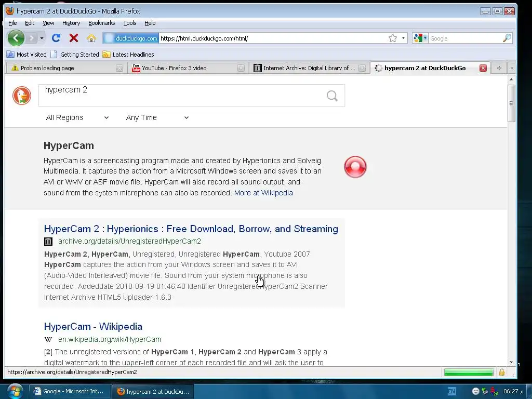Click the padlock security icon in status bar
The image size is (532, 399).
coord(502,372)
